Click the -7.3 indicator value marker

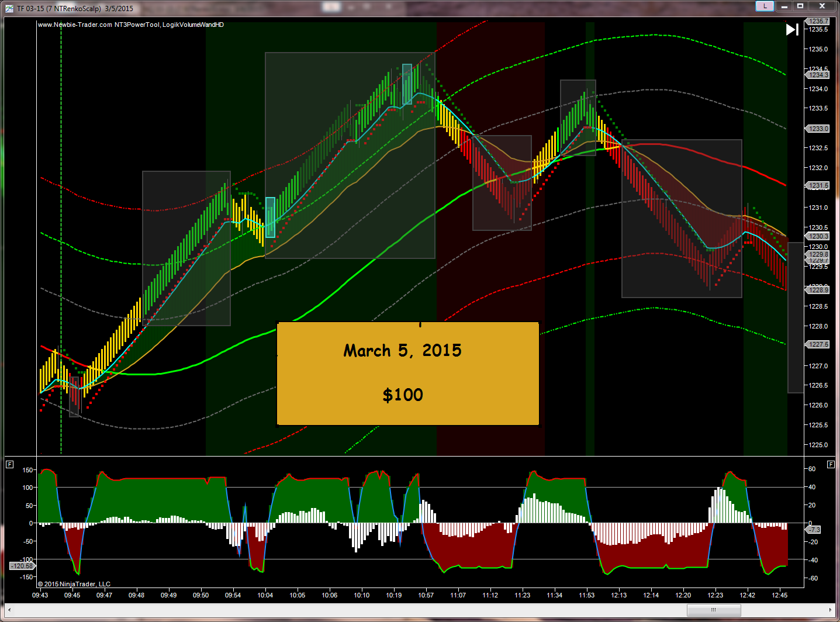coord(814,530)
